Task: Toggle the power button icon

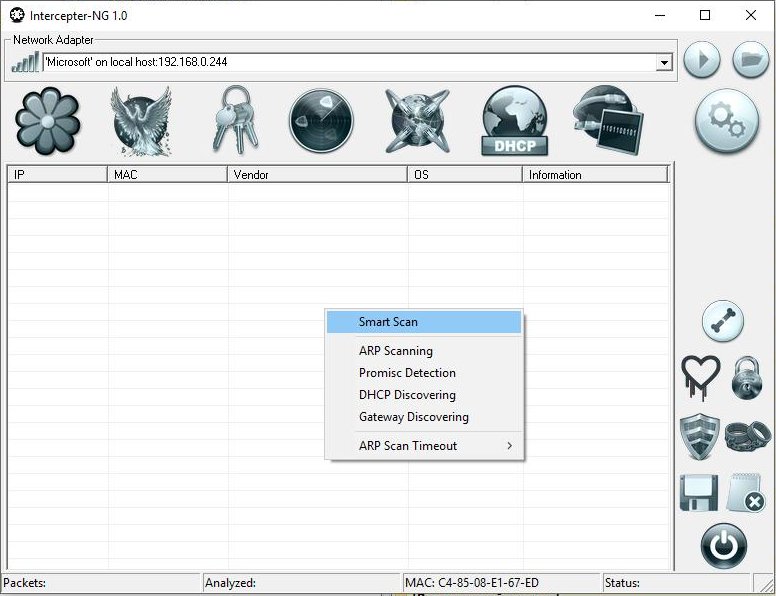Action: (x=724, y=546)
